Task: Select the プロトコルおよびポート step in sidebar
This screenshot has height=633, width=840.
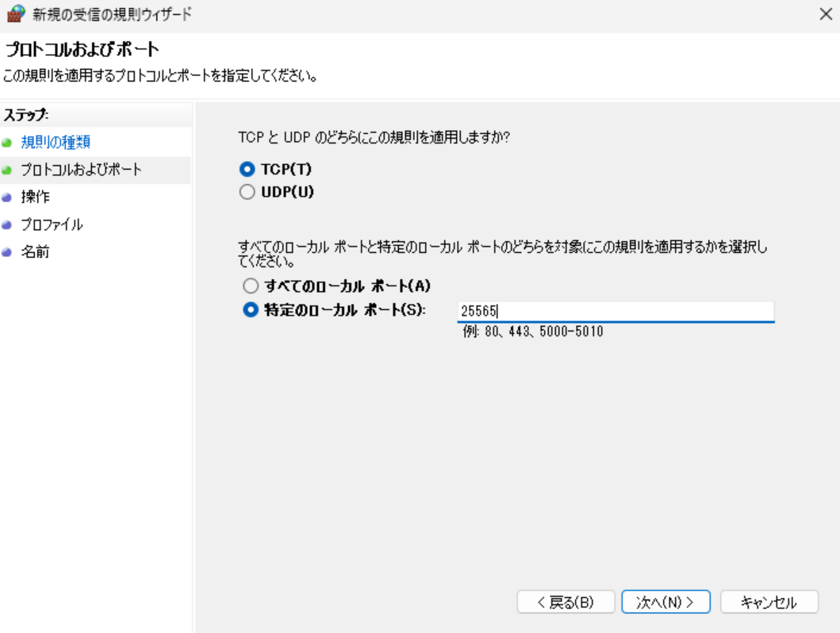Action: (81, 170)
